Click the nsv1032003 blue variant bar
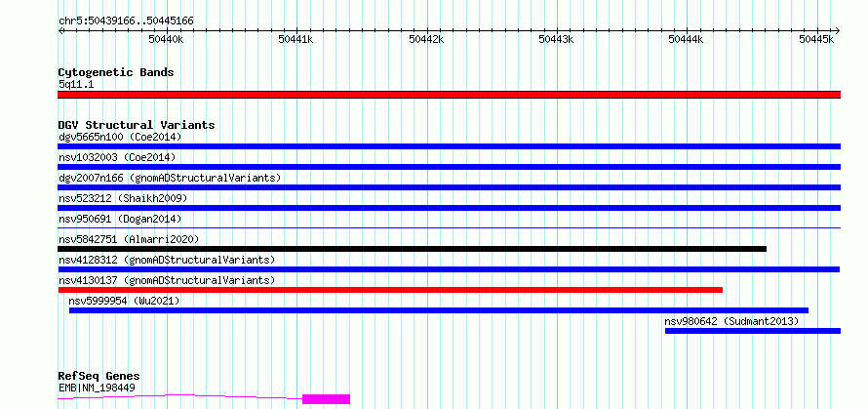Image resolution: width=868 pixels, height=409 pixels. [449, 167]
